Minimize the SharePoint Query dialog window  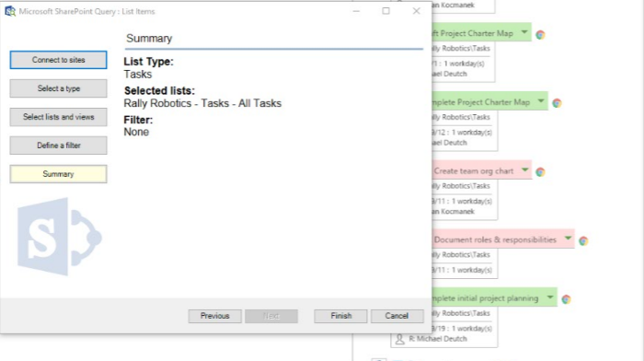356,11
